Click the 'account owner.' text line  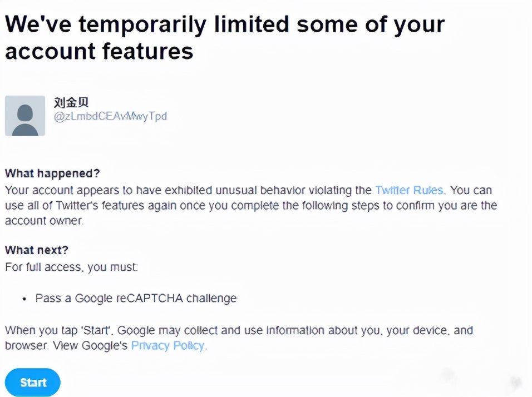click(44, 221)
